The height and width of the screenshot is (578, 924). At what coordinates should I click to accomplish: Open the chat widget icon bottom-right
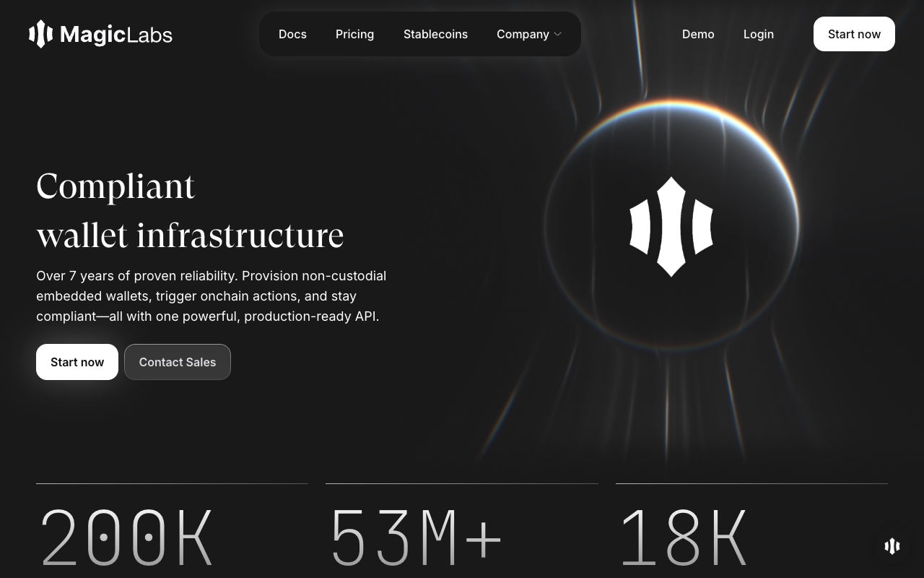pos(892,545)
